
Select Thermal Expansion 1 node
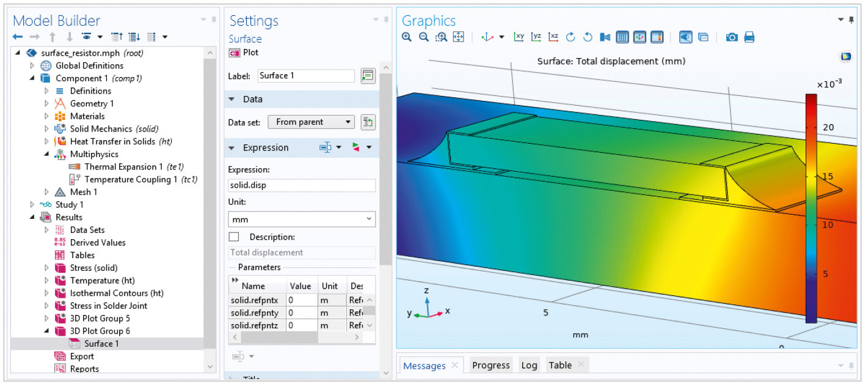coord(134,167)
